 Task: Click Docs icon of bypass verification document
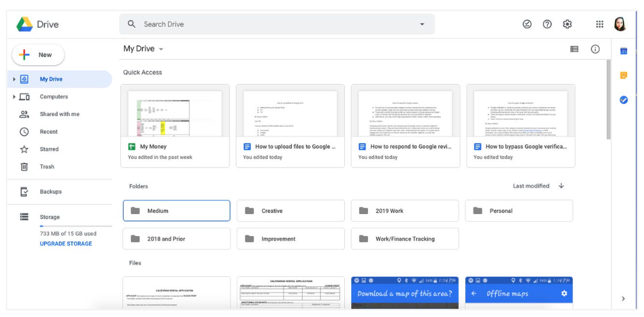tap(477, 146)
